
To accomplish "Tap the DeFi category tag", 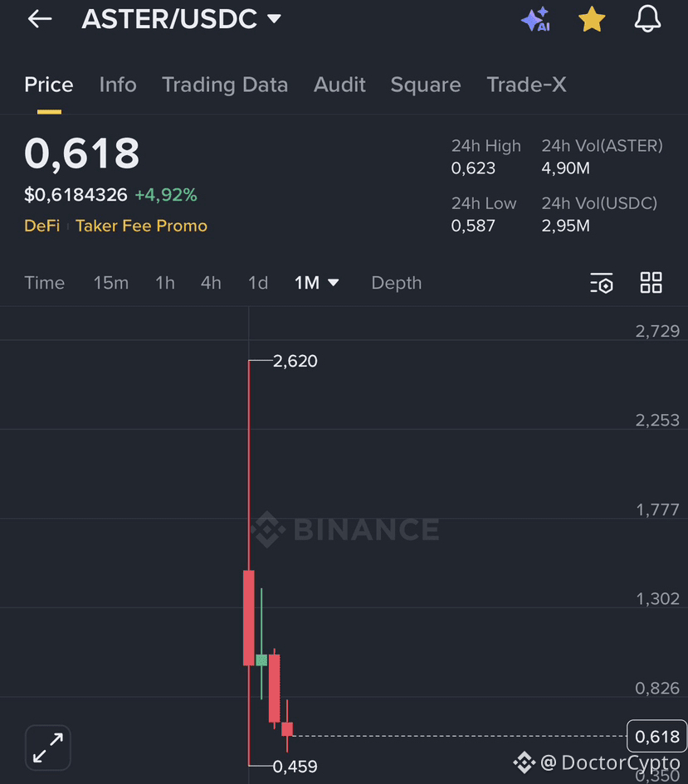I will (x=41, y=226).
